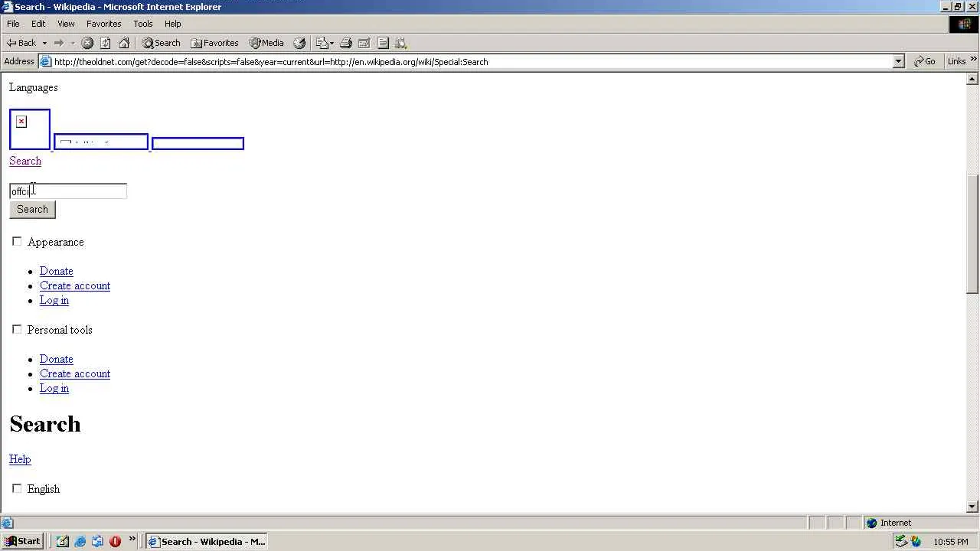Click the broken image placeholder icon
The height and width of the screenshot is (551, 980).
click(21, 122)
